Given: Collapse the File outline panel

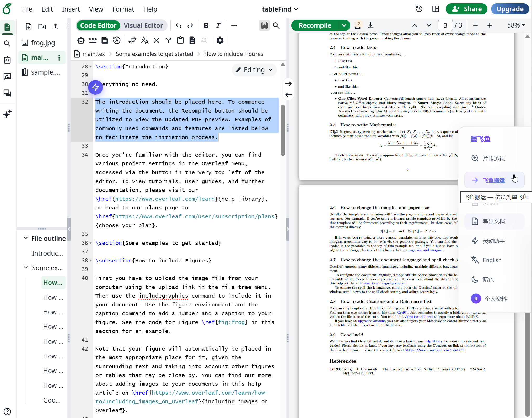Looking at the screenshot, I should (26, 238).
